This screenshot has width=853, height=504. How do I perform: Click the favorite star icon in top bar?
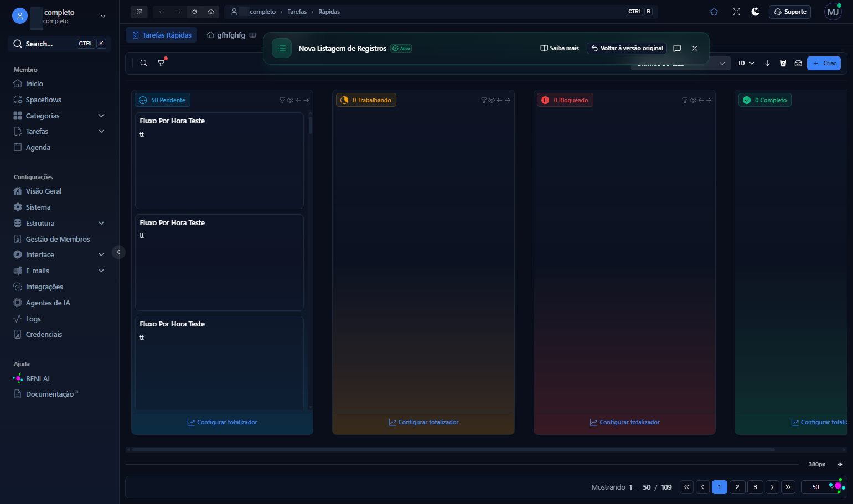tap(714, 12)
